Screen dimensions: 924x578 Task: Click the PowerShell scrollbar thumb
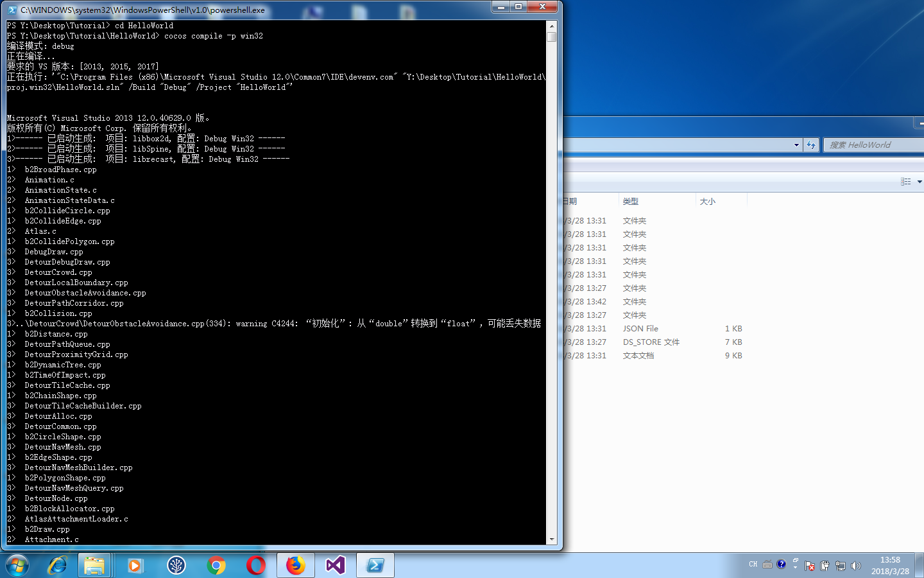coord(551,37)
